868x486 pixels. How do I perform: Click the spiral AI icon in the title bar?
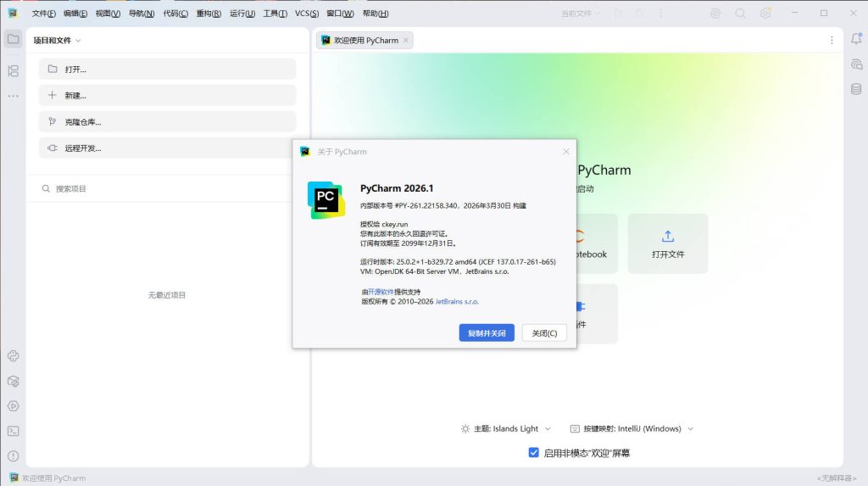715,14
